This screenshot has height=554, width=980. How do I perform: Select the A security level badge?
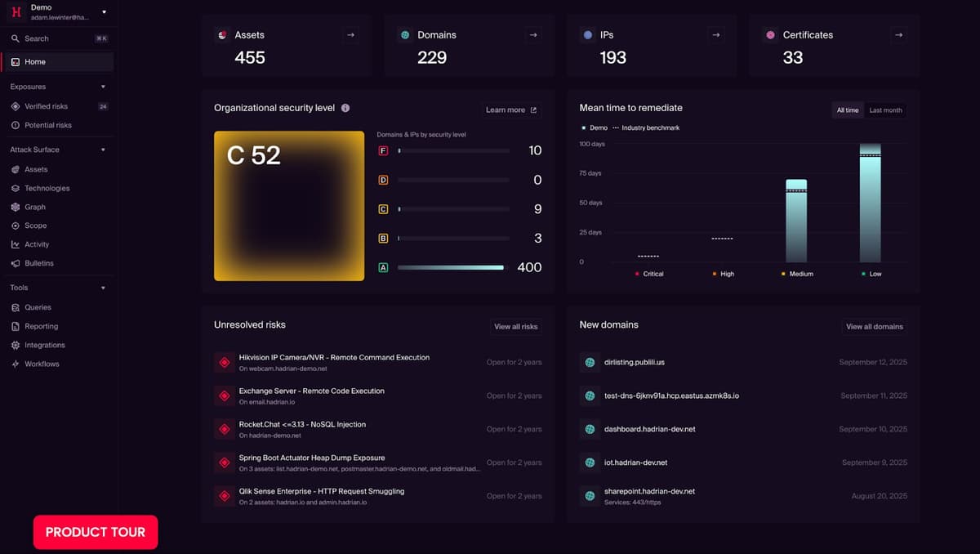[383, 267]
